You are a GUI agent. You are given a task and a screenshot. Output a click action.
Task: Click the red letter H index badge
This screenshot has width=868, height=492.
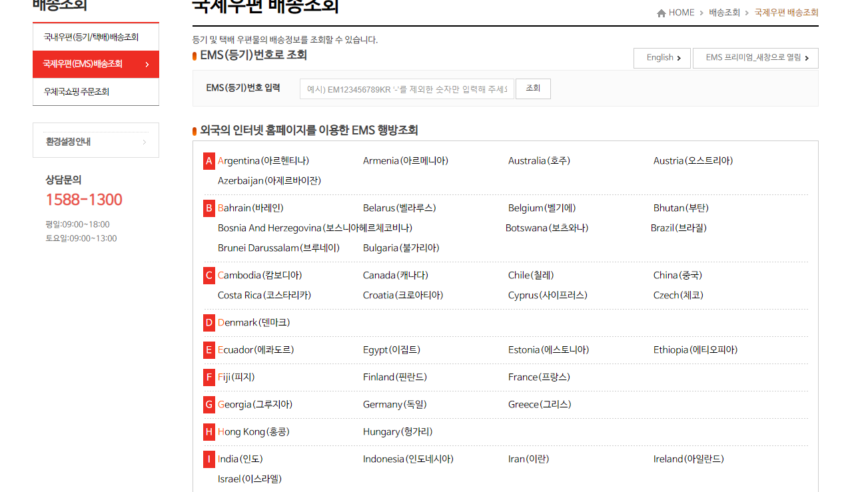click(209, 432)
